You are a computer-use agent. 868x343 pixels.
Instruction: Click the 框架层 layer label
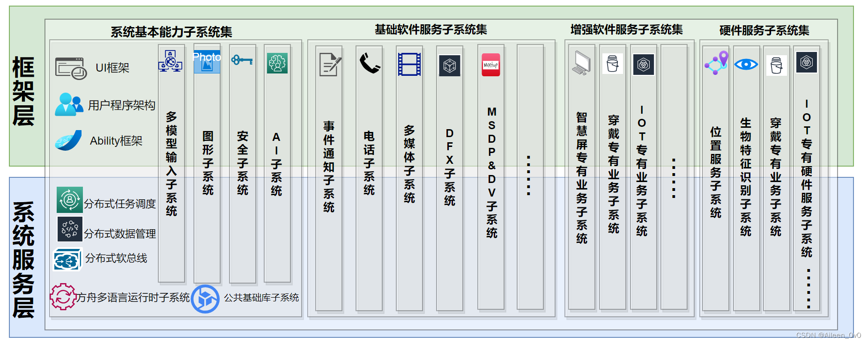pyautogui.click(x=23, y=91)
